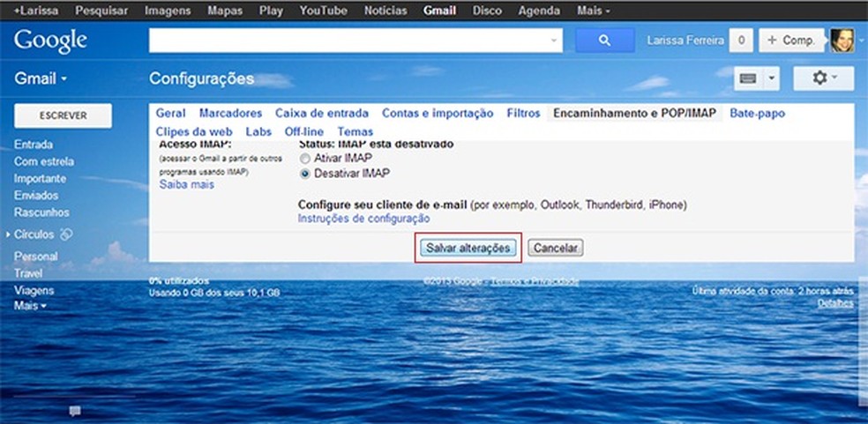This screenshot has height=424, width=868.
Task: Open the Rascunhos folder
Action: [41, 212]
